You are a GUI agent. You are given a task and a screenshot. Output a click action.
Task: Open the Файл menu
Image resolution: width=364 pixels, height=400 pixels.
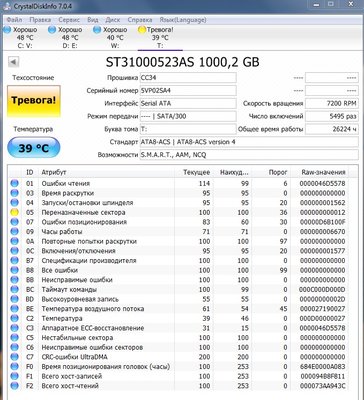coord(14,20)
